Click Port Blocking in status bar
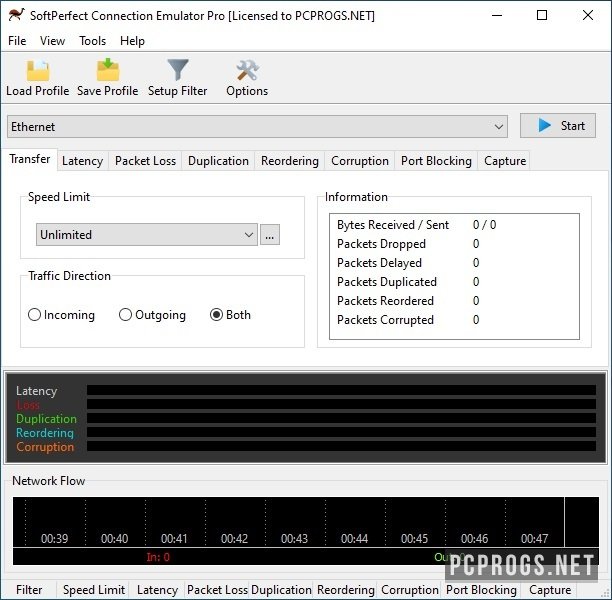Viewport: 612px width, 600px height. pos(481,589)
